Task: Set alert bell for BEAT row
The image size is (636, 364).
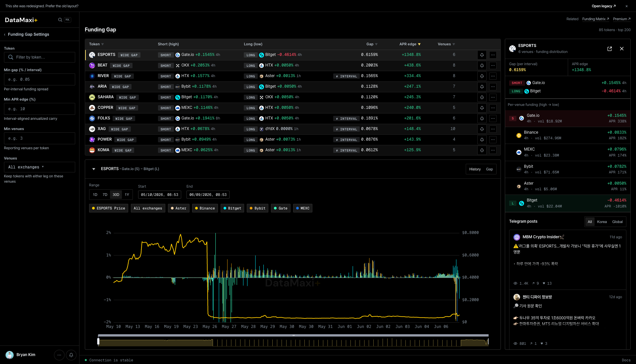Action: click(482, 66)
